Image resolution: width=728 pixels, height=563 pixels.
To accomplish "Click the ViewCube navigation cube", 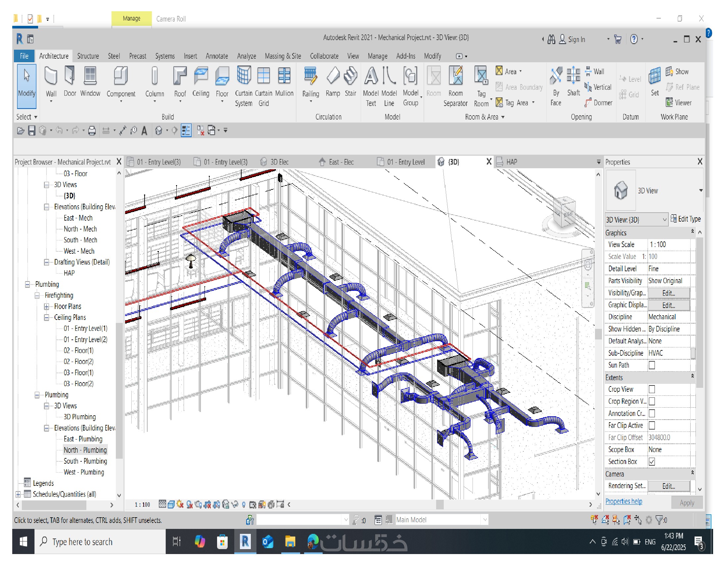I will click(564, 212).
